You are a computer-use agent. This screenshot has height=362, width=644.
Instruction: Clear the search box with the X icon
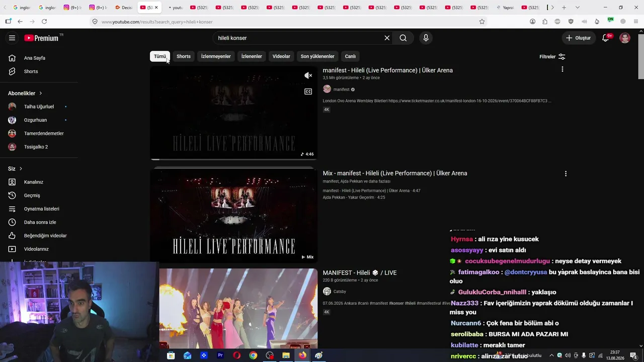pos(387,38)
